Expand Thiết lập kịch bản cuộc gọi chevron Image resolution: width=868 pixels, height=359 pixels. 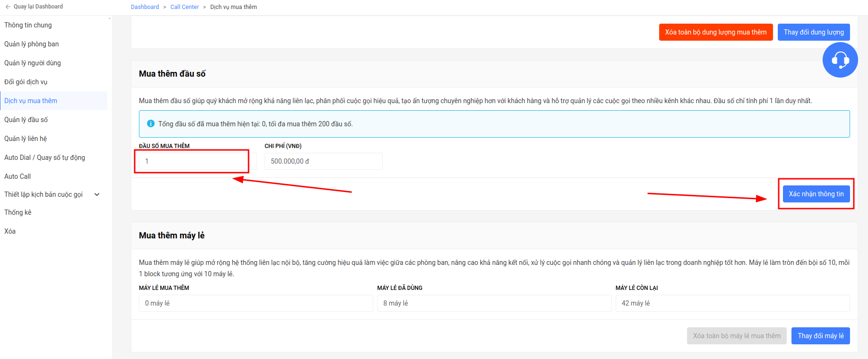[x=97, y=194]
